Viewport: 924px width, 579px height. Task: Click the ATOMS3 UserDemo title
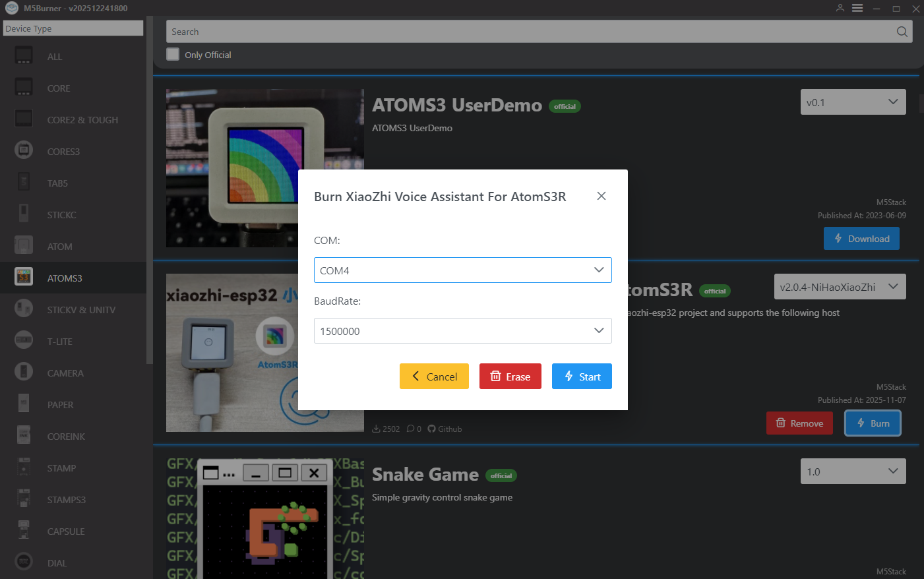coord(457,106)
